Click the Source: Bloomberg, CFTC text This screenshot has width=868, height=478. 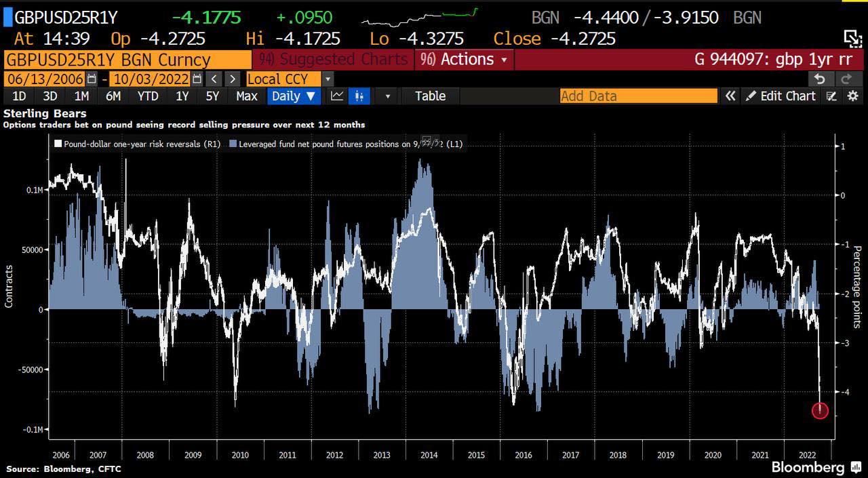click(64, 469)
